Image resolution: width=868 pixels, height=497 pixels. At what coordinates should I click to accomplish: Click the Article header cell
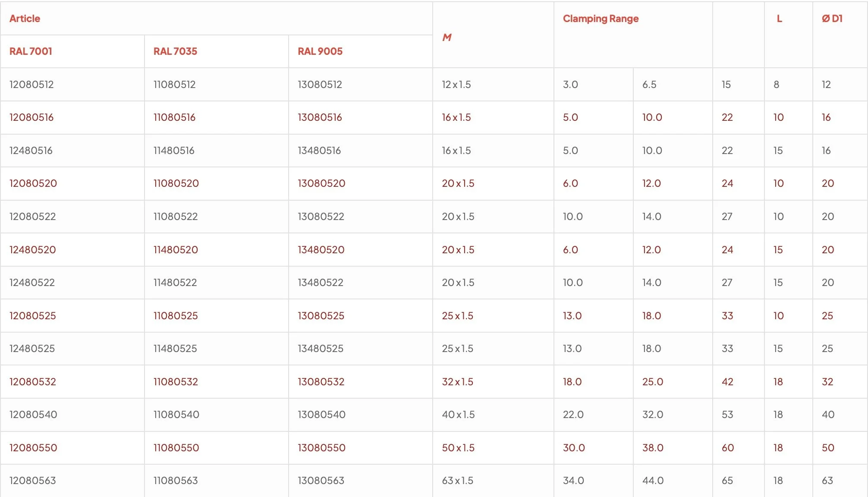pyautogui.click(x=25, y=19)
